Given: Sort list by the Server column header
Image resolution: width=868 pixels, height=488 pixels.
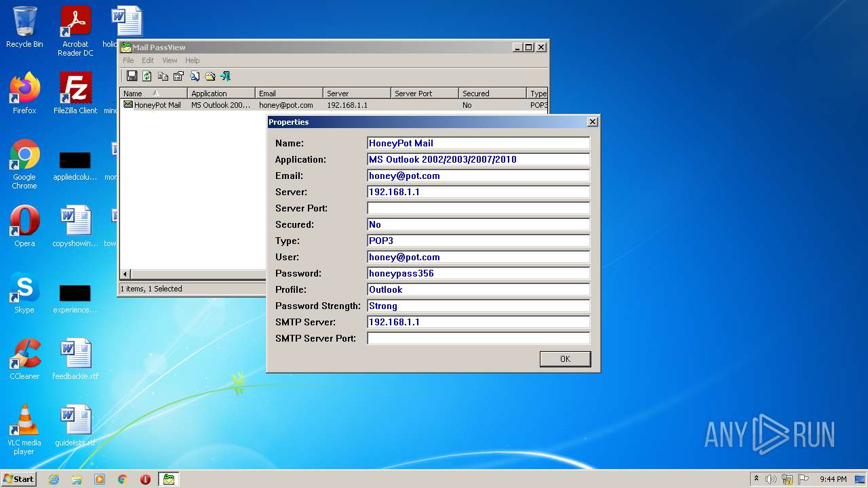Looking at the screenshot, I should 357,94.
